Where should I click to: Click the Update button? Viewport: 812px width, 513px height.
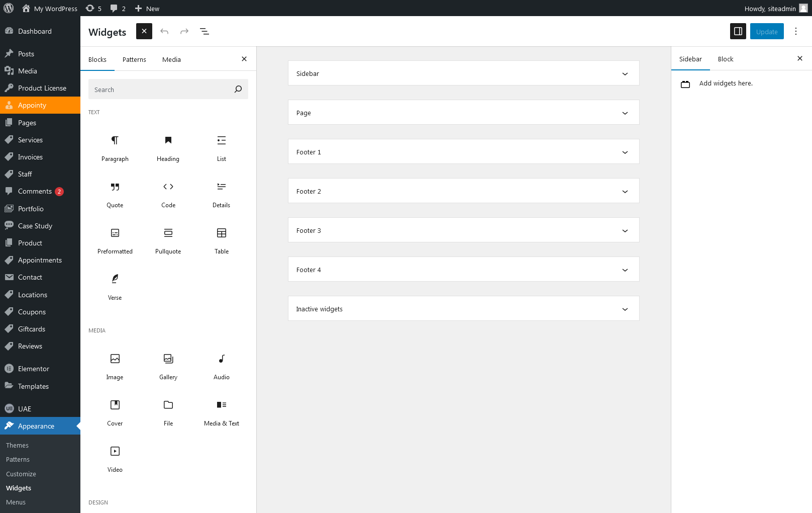click(x=766, y=32)
